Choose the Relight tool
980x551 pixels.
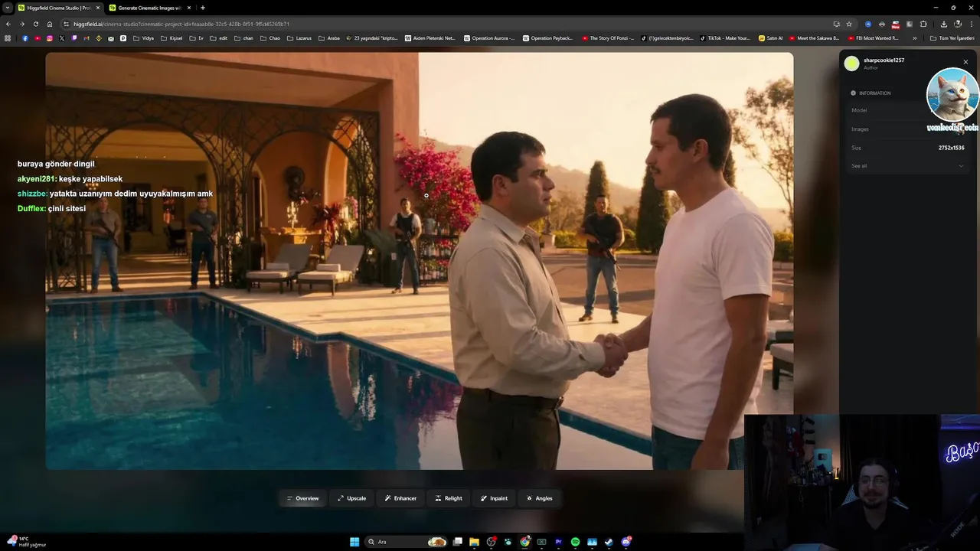pyautogui.click(x=448, y=498)
